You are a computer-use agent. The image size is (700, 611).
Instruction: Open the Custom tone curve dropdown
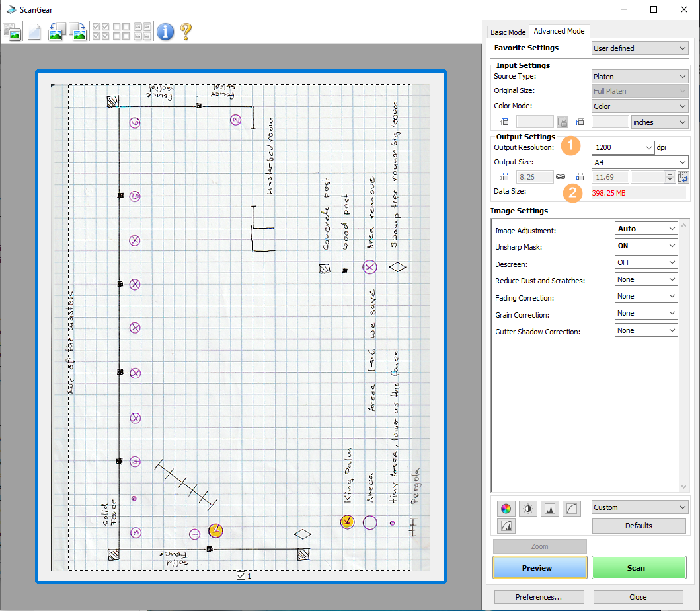(640, 507)
